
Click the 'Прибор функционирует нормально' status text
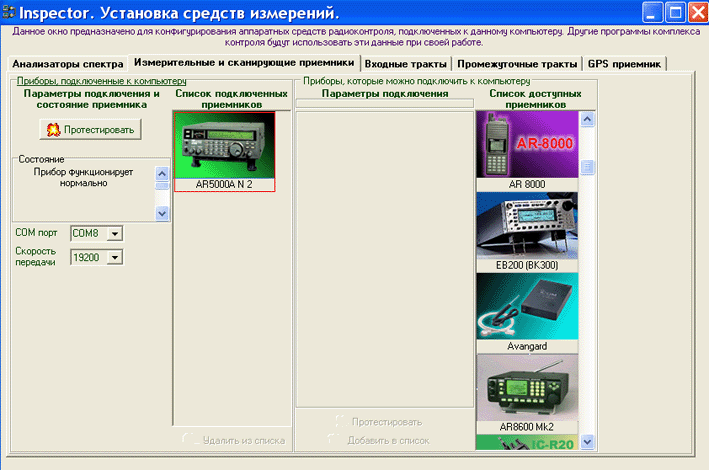tap(84, 177)
